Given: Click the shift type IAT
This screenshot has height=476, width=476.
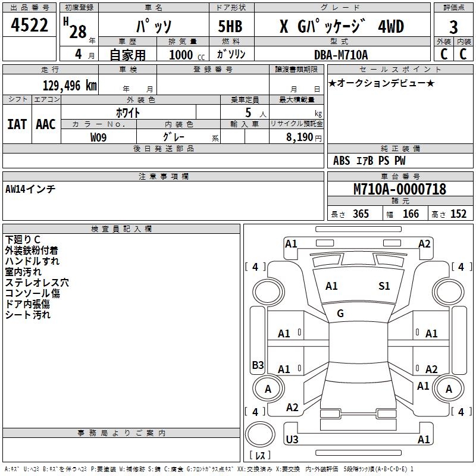Looking at the screenshot, I should coord(17,124).
